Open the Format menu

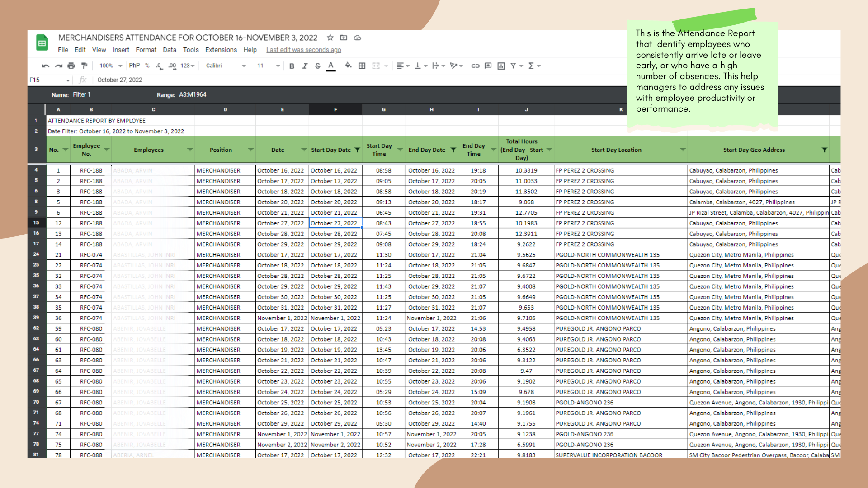tap(146, 50)
